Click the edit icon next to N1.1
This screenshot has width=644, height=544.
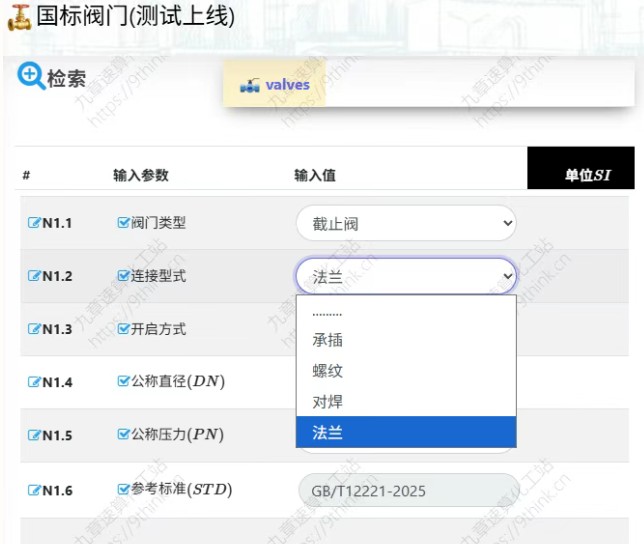34,223
